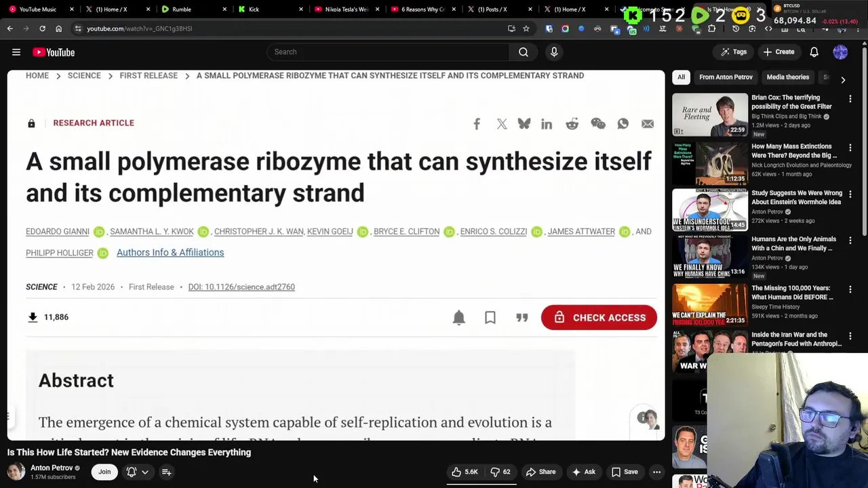Image resolution: width=868 pixels, height=488 pixels.
Task: Share article on Facebook icon
Action: pos(477,123)
